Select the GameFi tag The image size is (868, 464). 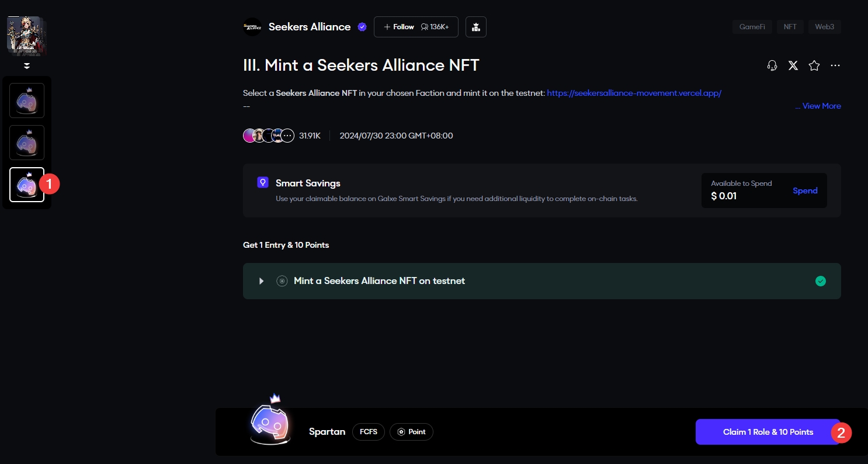point(752,27)
